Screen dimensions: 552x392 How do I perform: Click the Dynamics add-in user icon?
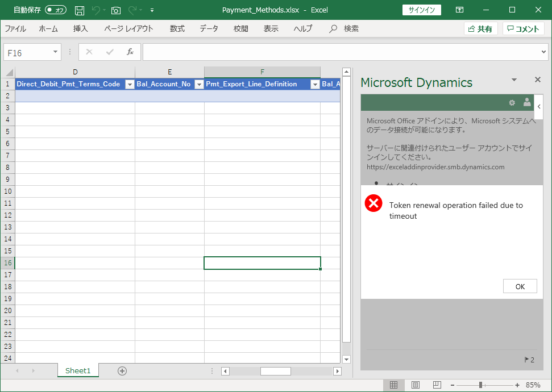coord(527,102)
